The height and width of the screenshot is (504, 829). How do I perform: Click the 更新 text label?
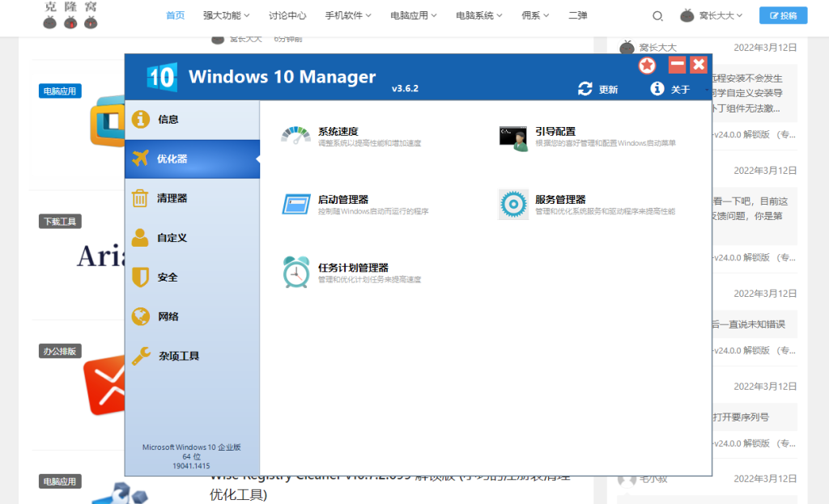608,89
